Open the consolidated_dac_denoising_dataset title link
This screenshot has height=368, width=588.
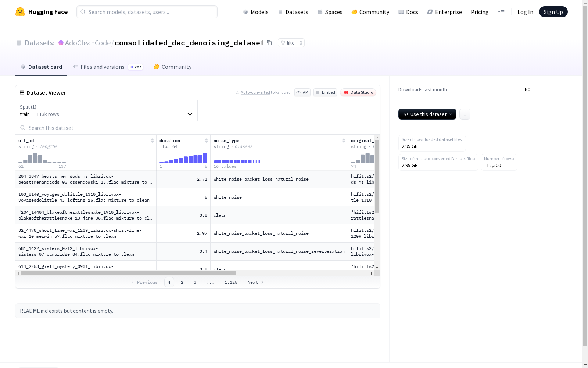coord(190,43)
